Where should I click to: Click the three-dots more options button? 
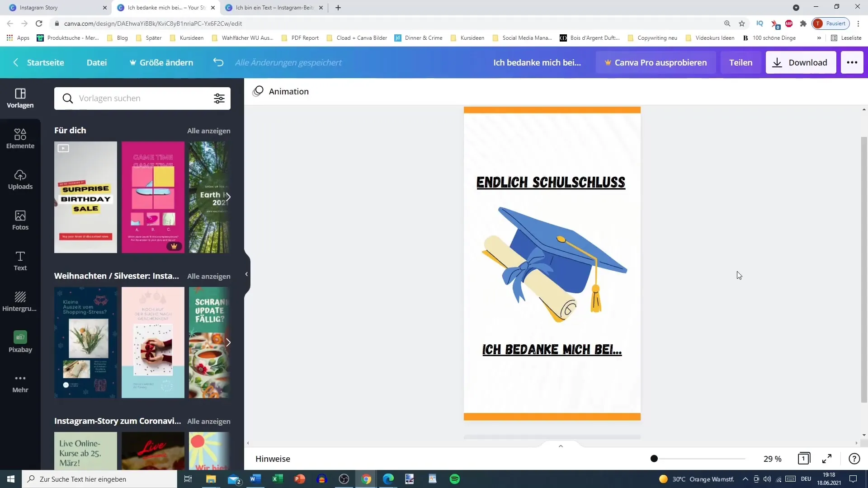pyautogui.click(x=852, y=62)
